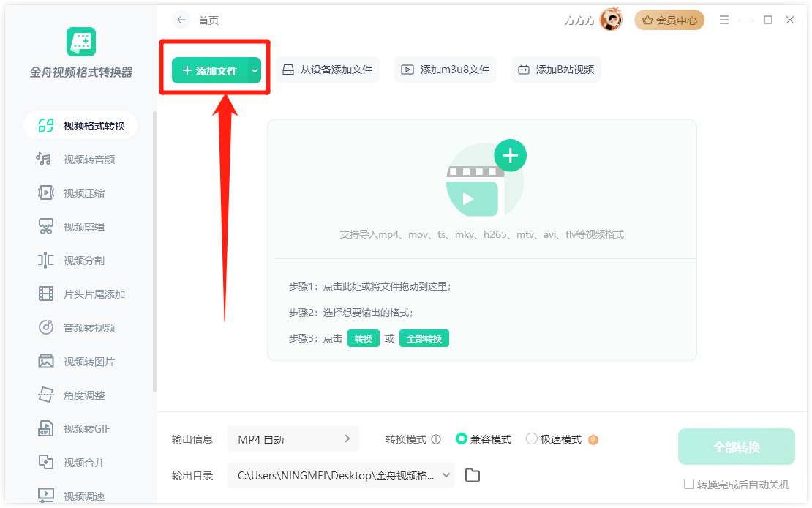
Task: Click the 金舟视频格式转换器 app logo
Action: click(x=81, y=42)
